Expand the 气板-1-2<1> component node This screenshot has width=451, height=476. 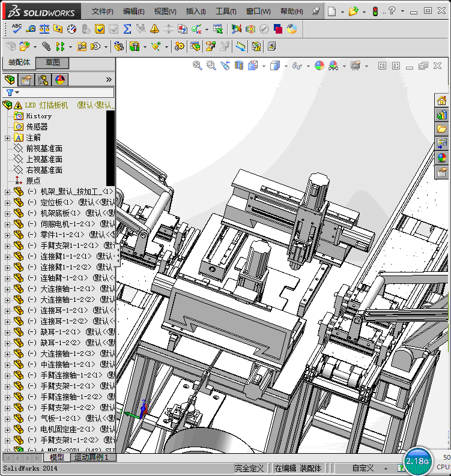click(x=7, y=419)
